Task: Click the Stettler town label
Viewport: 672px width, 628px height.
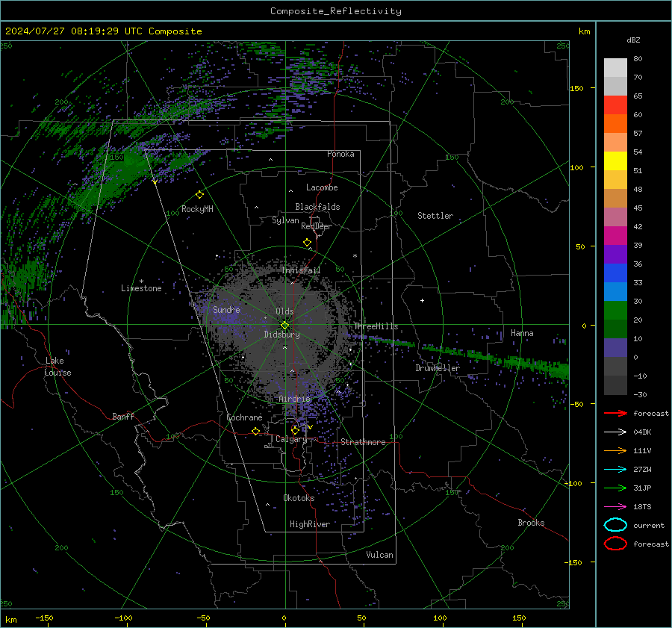Action: 435,216
